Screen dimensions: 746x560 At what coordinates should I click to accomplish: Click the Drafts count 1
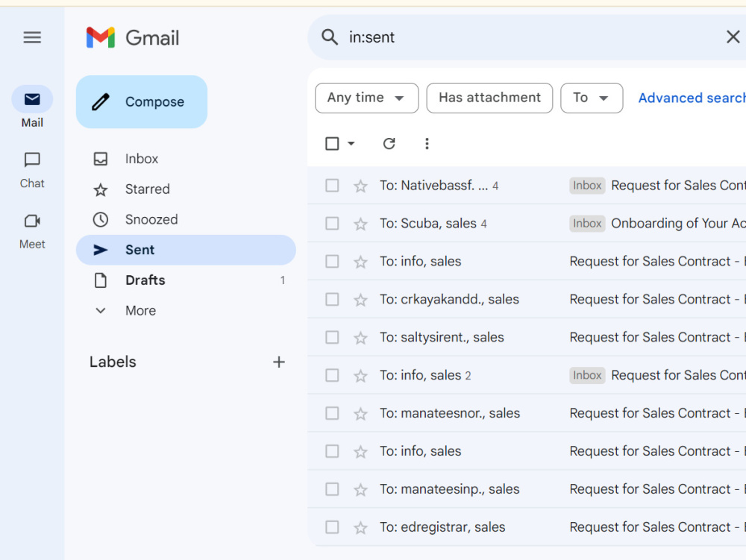tap(283, 280)
